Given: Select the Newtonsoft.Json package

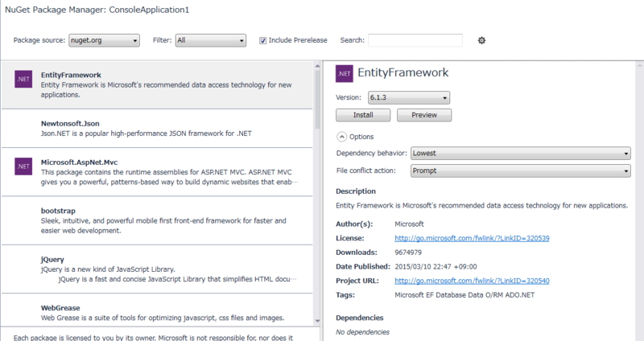Looking at the screenshot, I should click(157, 129).
